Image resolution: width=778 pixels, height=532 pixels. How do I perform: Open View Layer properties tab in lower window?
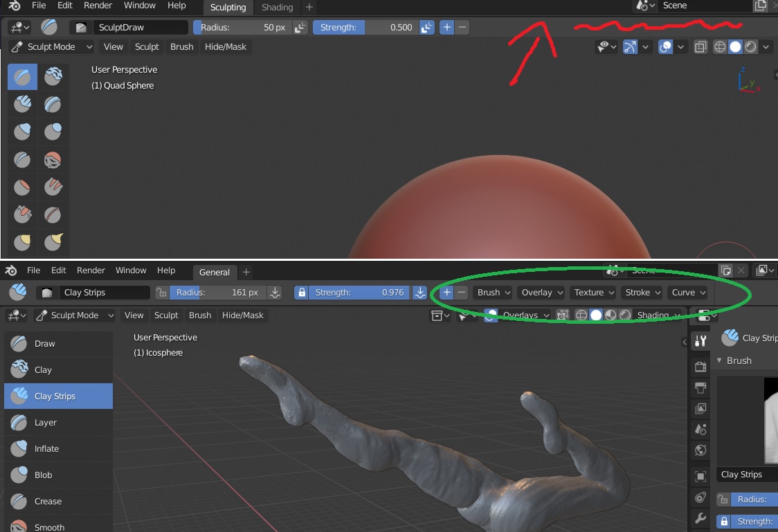tap(700, 409)
